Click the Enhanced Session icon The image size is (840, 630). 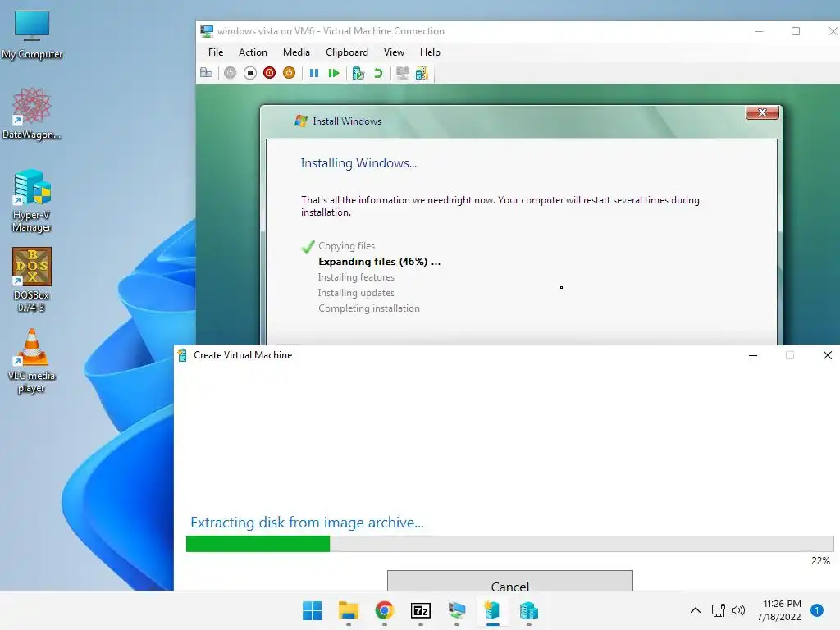coord(402,73)
